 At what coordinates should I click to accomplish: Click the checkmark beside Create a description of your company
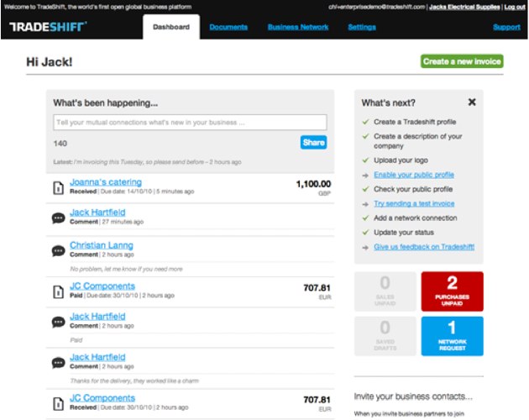(x=365, y=136)
